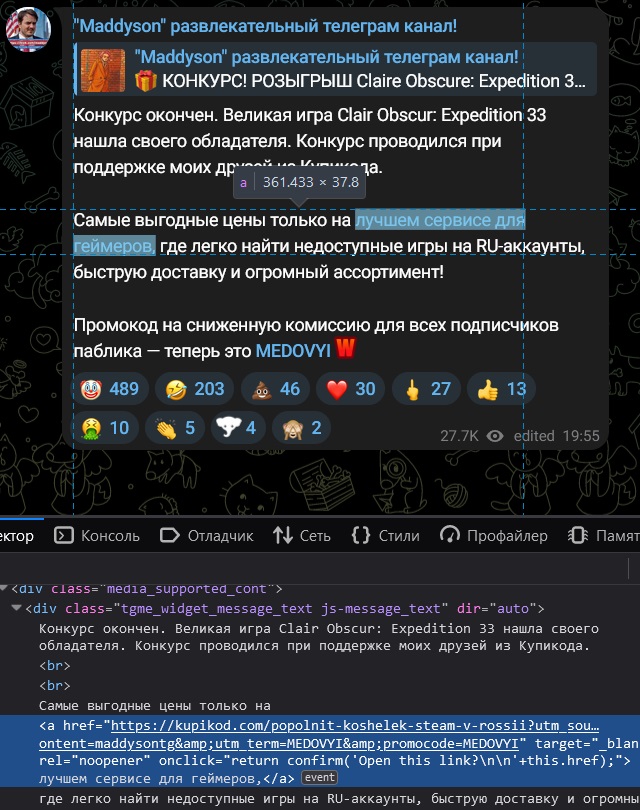The height and width of the screenshot is (810, 640).
Task: Click the see-no-evil monkey reaction with 2
Action: pyautogui.click(x=301, y=428)
